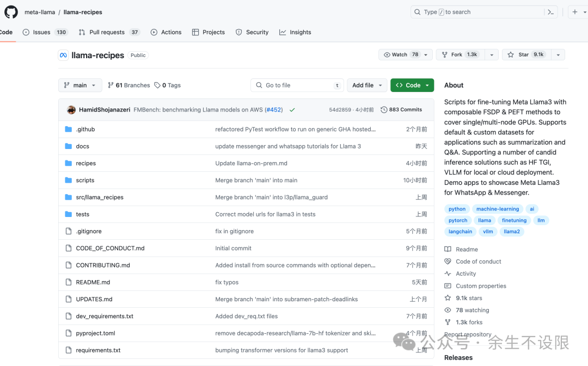Click HamidShojanazeri's avatar thumbnail
This screenshot has height=366, width=588.
(71, 110)
